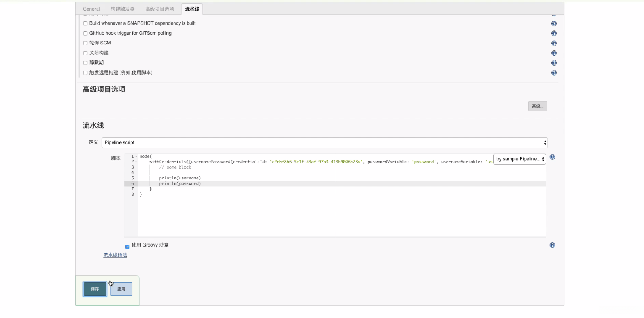Open the try sample Pipeline dropdown
Screen dimensions: 644x318
tap(519, 159)
